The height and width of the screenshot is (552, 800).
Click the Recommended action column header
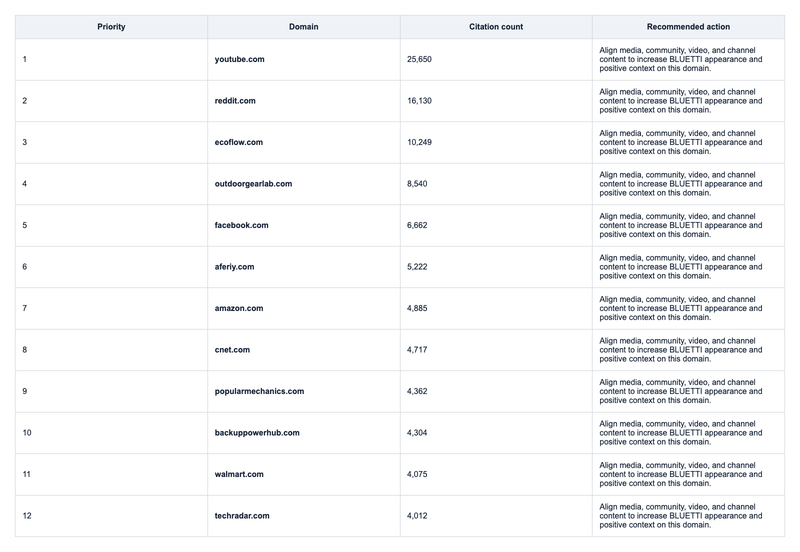point(688,27)
